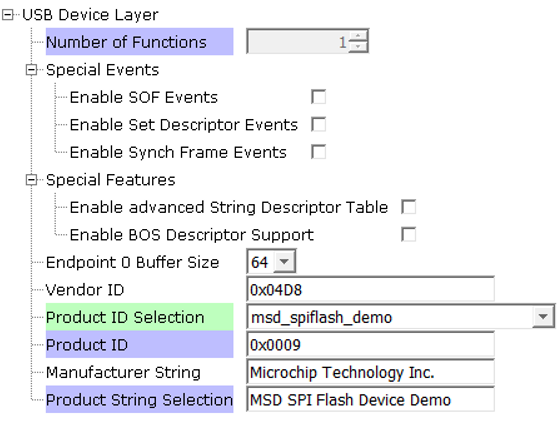
Task: Select the Product ID Selection label
Action: click(139, 317)
